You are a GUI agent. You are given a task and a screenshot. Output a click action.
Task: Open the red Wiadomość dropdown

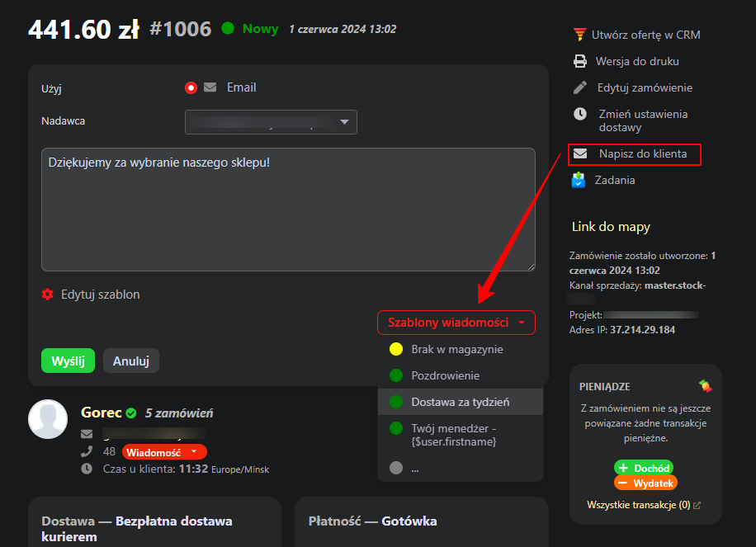[164, 452]
